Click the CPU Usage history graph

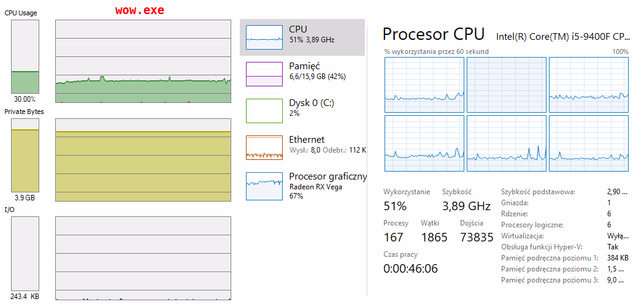pyautogui.click(x=143, y=61)
